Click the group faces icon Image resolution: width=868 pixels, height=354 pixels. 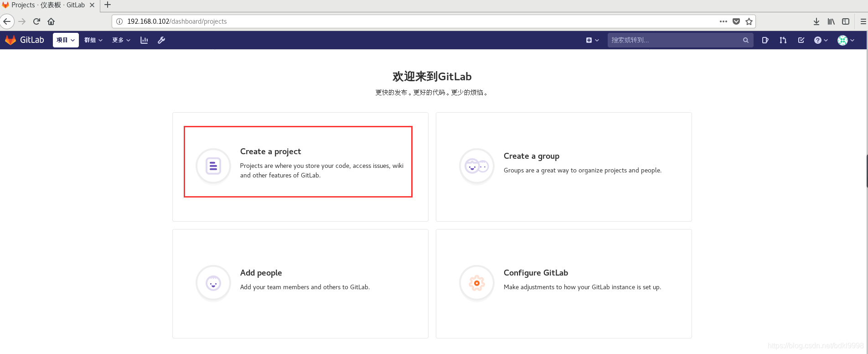click(477, 166)
